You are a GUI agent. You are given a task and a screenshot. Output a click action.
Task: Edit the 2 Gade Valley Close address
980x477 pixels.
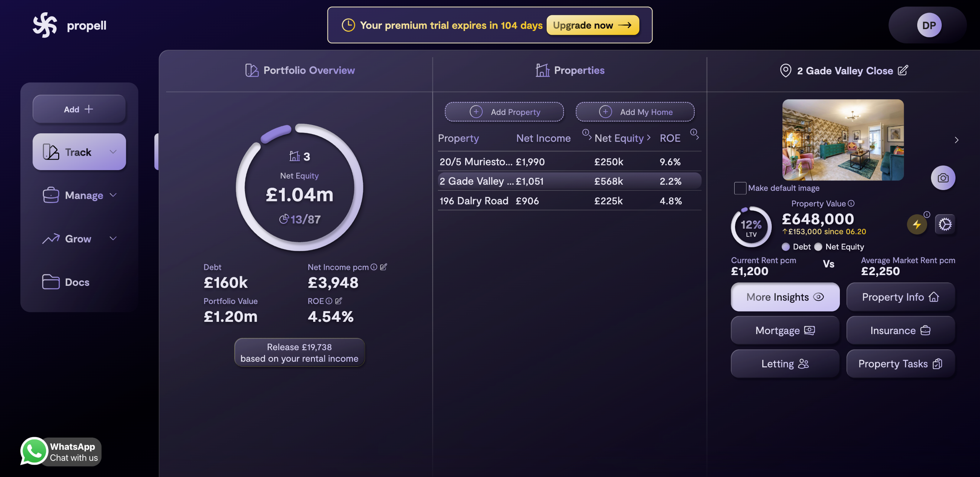(903, 70)
